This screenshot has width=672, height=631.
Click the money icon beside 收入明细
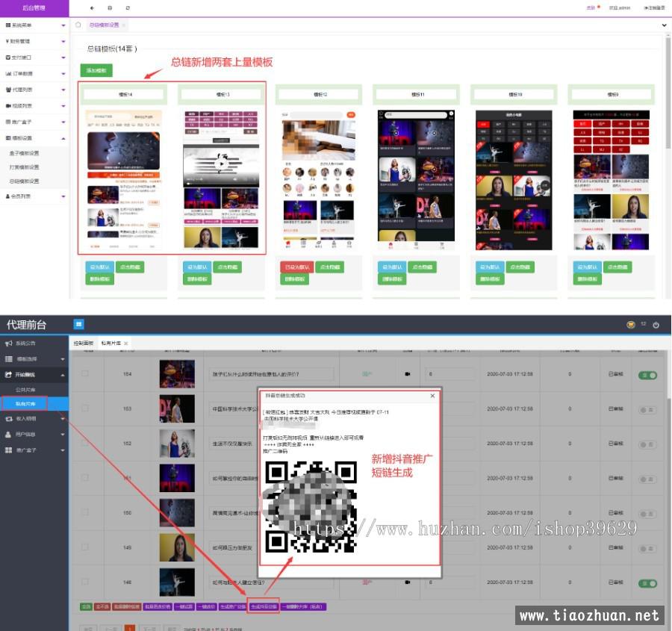point(8,419)
